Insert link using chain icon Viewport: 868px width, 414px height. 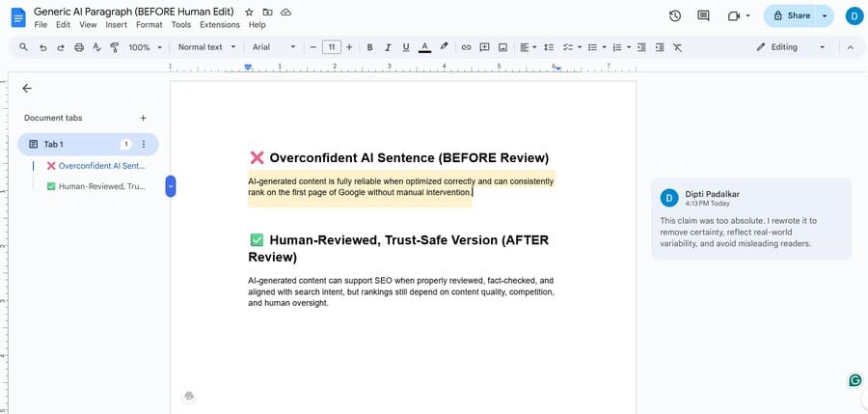click(x=466, y=46)
